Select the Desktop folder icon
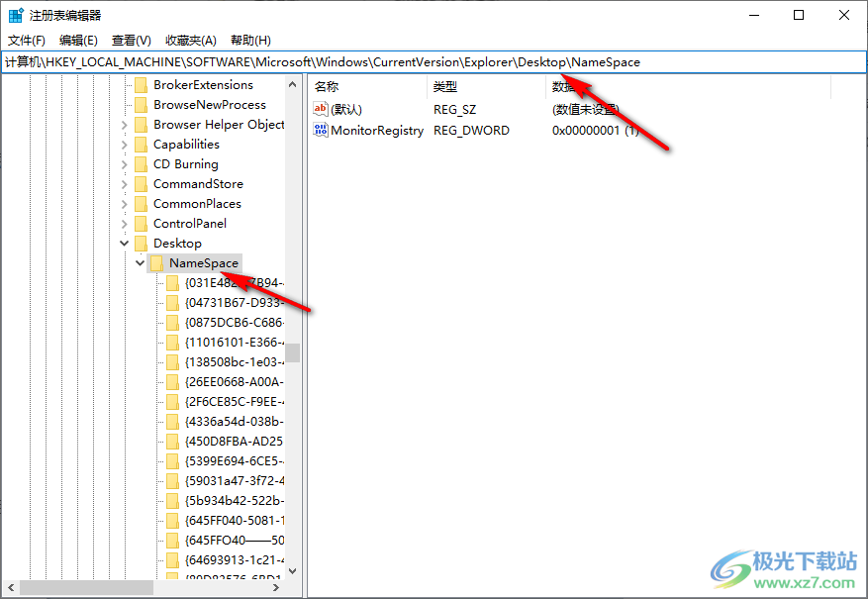This screenshot has height=599, width=868. tap(142, 244)
